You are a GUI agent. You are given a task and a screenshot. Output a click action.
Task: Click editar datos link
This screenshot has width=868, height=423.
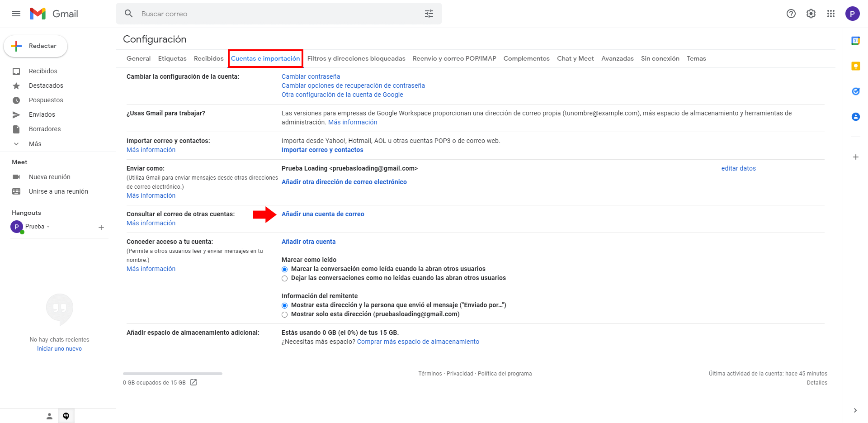[739, 168]
